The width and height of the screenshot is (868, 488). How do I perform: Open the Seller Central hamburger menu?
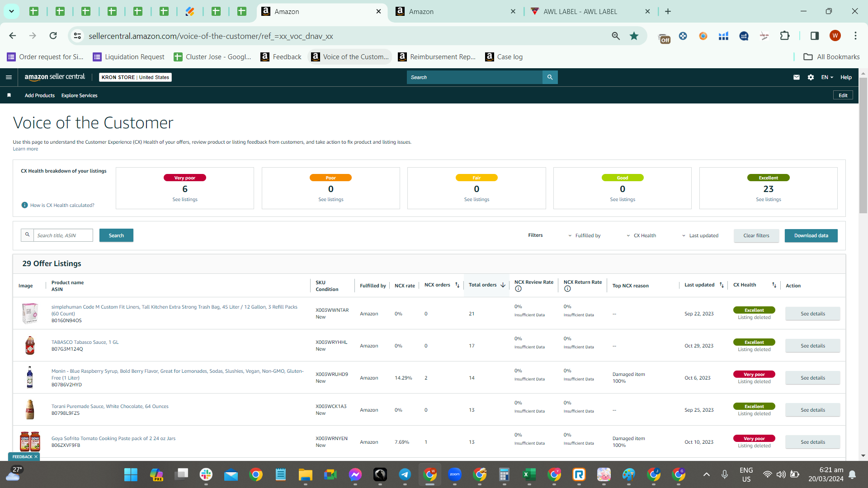(9, 77)
